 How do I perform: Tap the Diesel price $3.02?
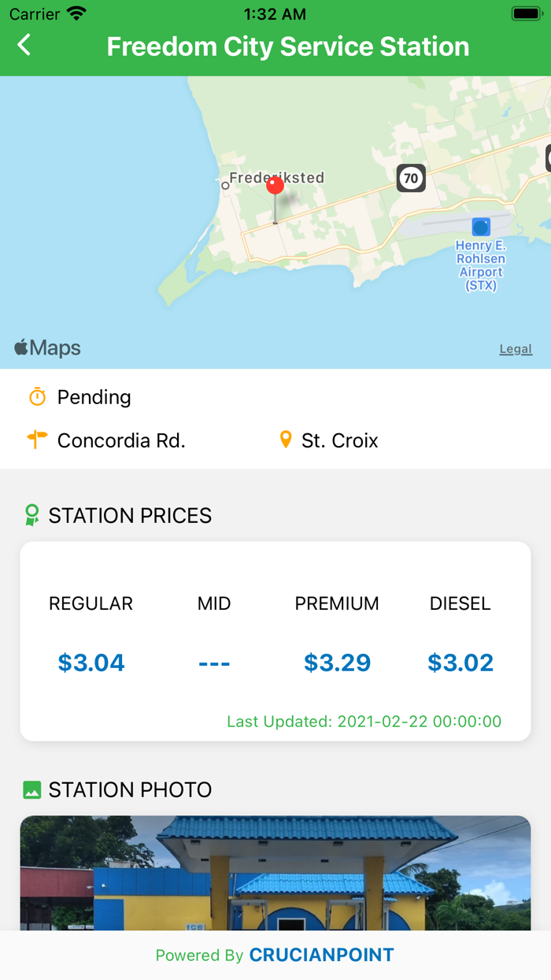click(460, 663)
